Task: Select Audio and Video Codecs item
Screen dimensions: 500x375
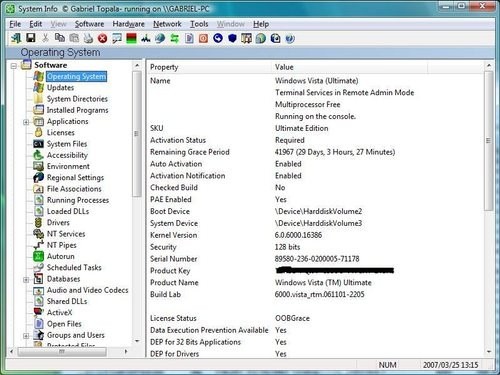Action: (88, 290)
